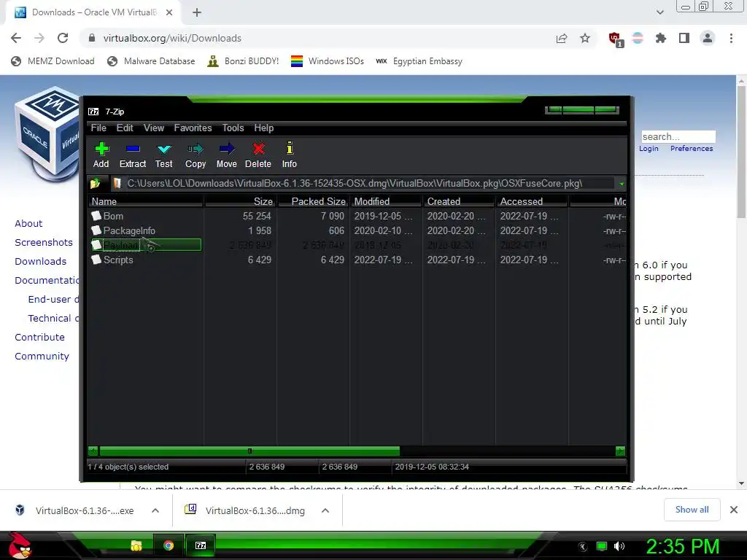Open the Windows ISOs bookmark
The image size is (747, 560).
[328, 61]
